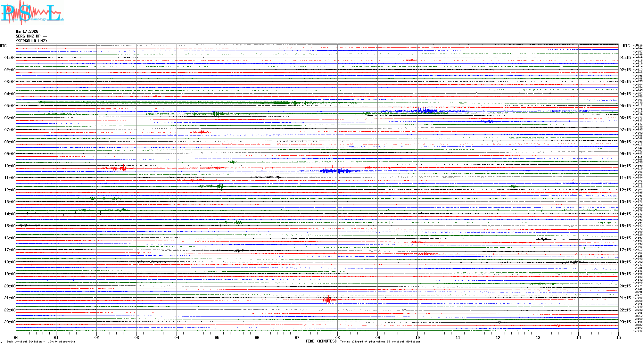Image resolution: width=644 pixels, height=346 pixels.
Task: Click the red event burst on 21:00 trace
Action: (327, 300)
